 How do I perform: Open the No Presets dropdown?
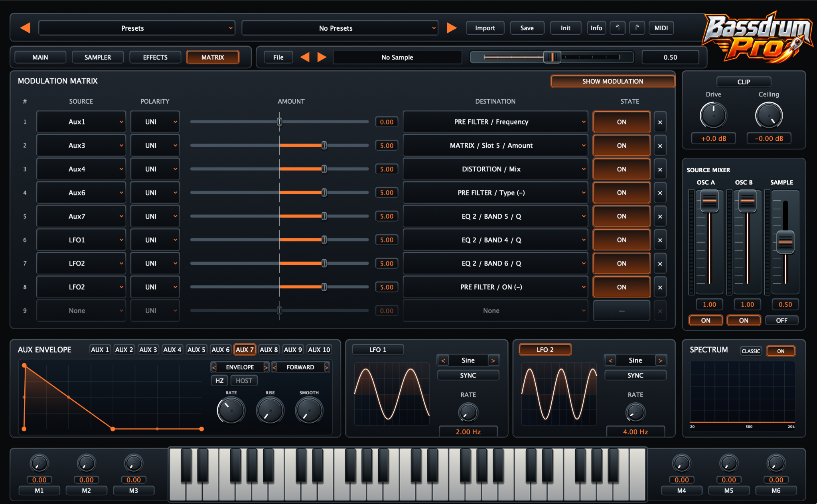coord(339,28)
